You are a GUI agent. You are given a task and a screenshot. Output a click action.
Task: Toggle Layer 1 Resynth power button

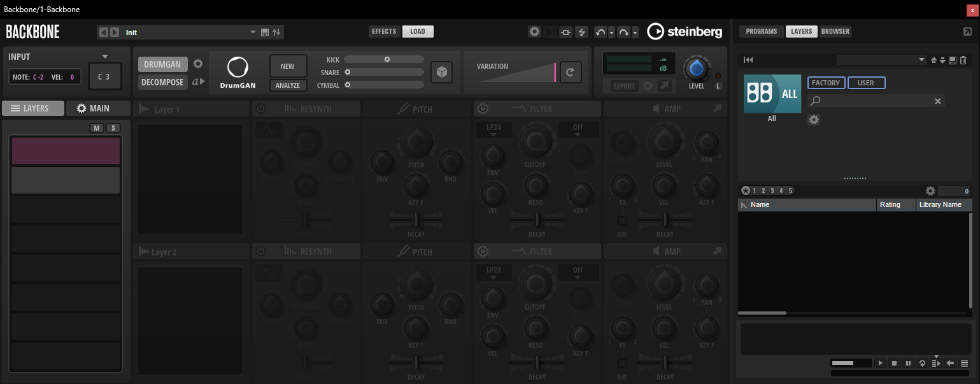tap(260, 109)
